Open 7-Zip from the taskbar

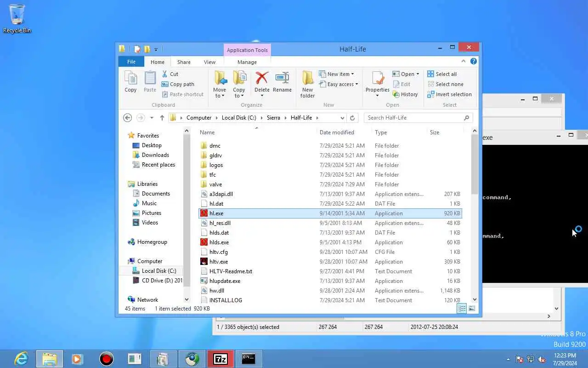220,359
